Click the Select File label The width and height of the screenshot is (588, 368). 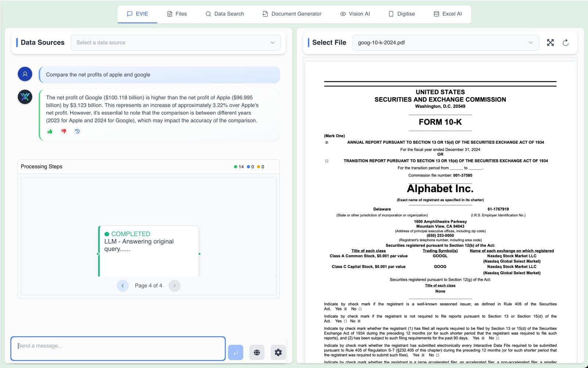[329, 43]
